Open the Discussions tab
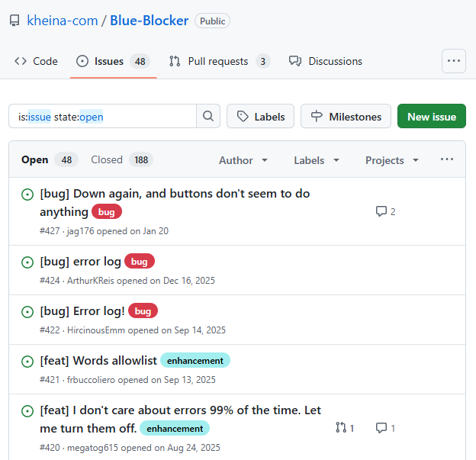The width and height of the screenshot is (476, 460). point(326,61)
